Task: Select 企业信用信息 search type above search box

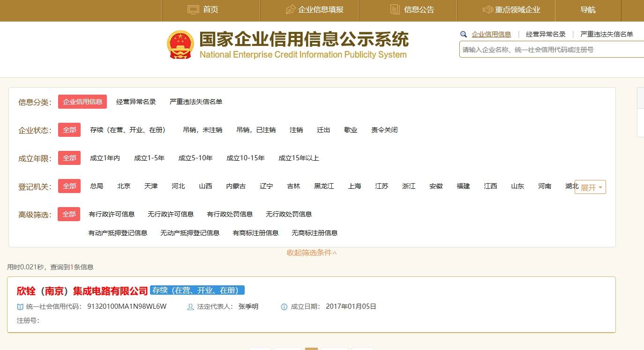Action: (x=491, y=34)
